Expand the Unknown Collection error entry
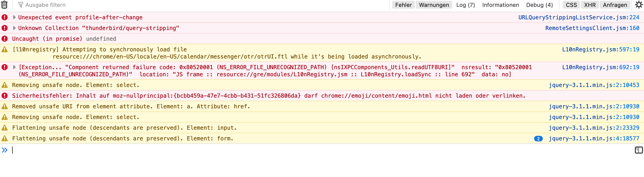Screen dimensions: 644x177 coord(14,28)
